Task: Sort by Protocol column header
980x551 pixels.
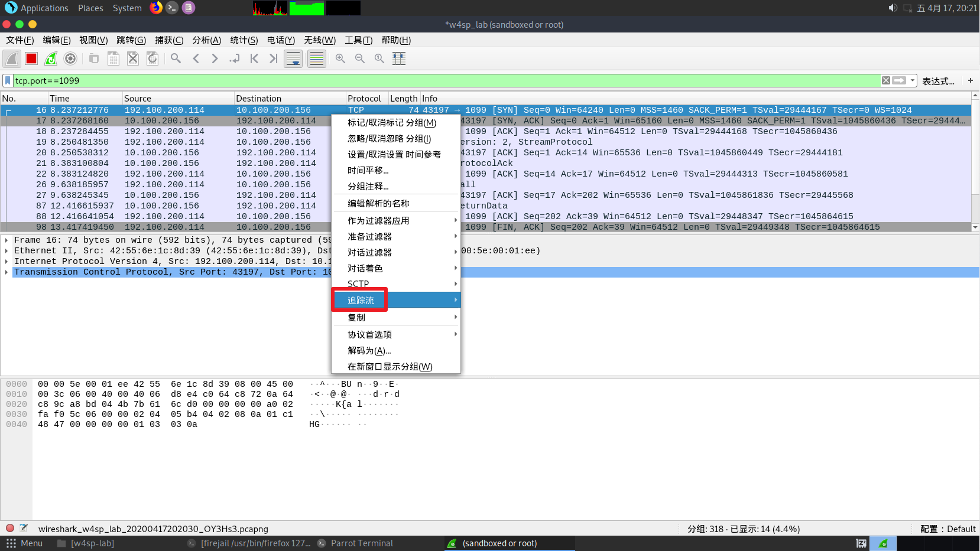Action: (x=367, y=99)
